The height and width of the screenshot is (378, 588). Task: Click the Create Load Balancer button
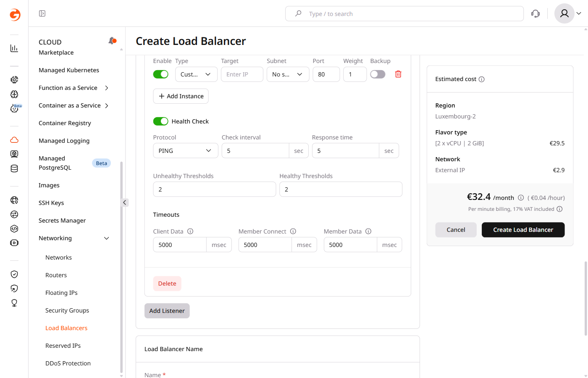(x=523, y=230)
